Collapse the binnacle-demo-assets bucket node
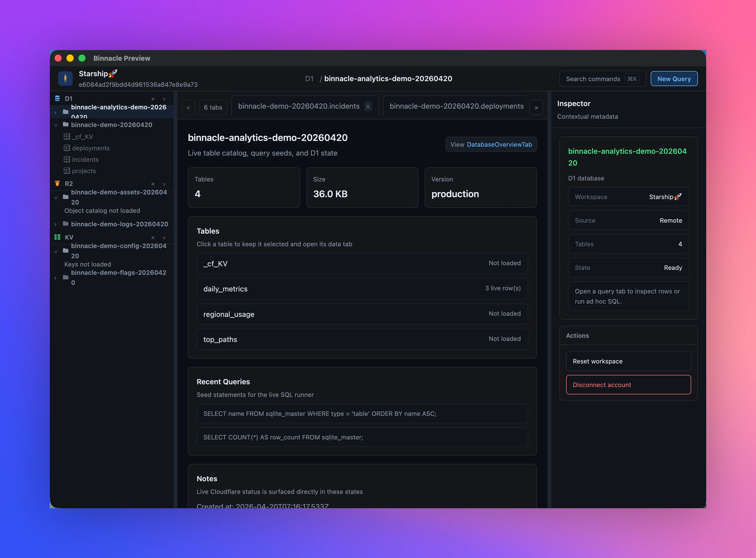This screenshot has width=756, height=558. [56, 198]
